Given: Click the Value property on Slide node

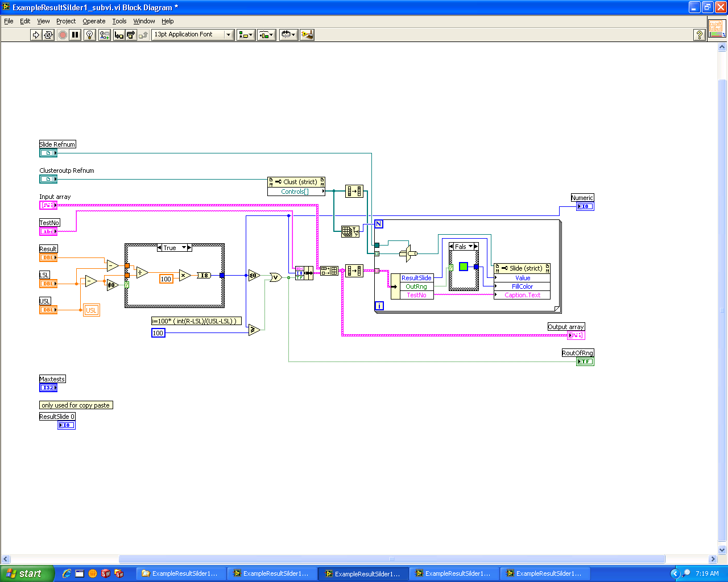Looking at the screenshot, I should 522,278.
